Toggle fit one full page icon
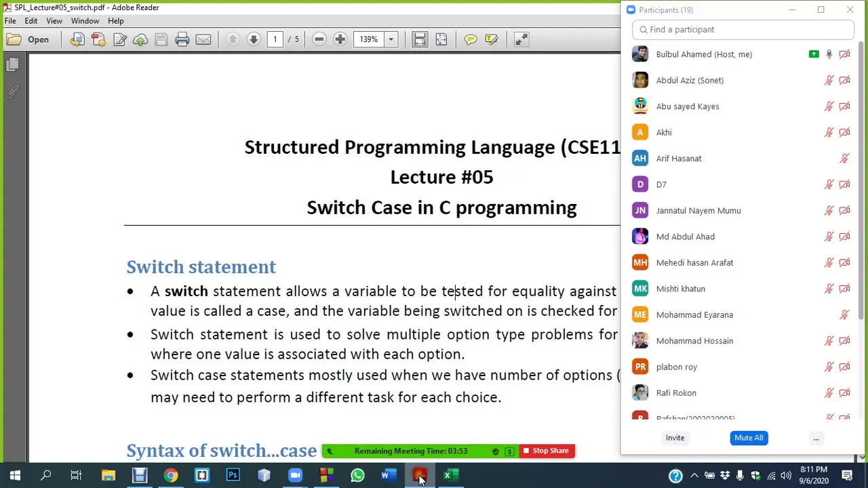The width and height of the screenshot is (868, 488). tap(441, 39)
